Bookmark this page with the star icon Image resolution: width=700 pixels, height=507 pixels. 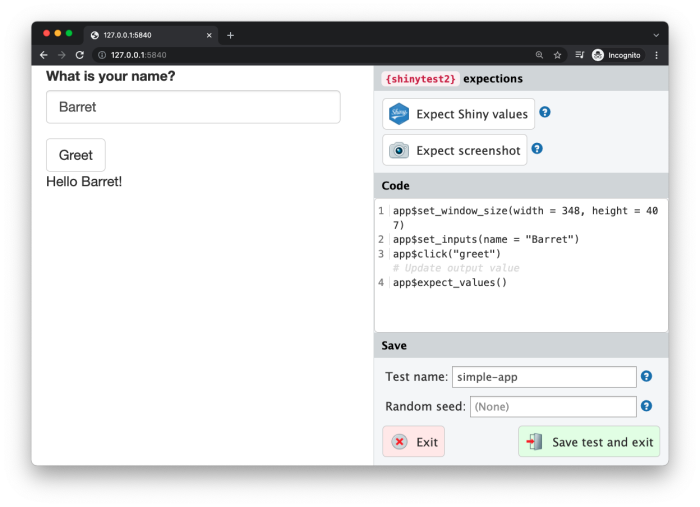557,55
